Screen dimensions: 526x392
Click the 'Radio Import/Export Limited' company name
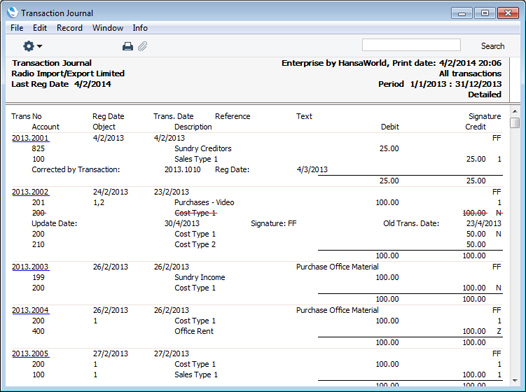pyautogui.click(x=68, y=73)
